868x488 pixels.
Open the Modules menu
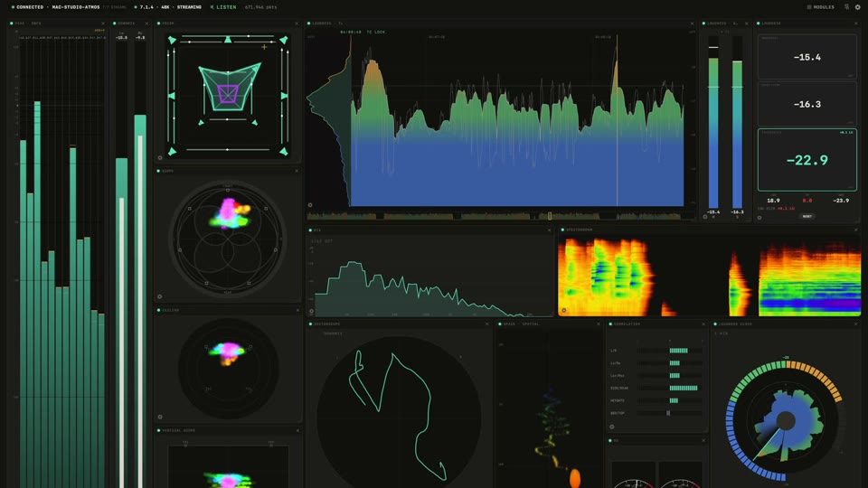tap(820, 7)
